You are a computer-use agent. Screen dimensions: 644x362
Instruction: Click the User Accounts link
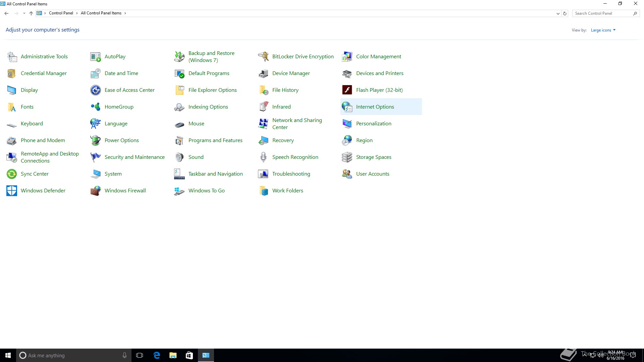373,174
